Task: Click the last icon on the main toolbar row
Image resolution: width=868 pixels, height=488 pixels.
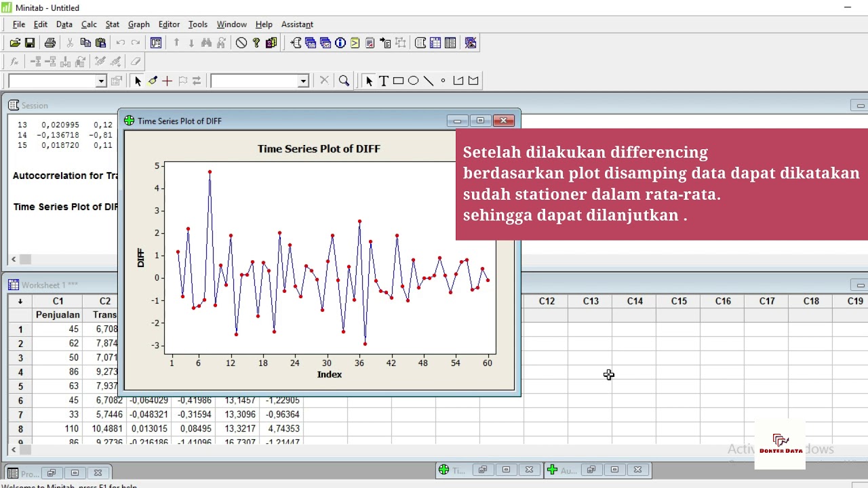Action: pyautogui.click(x=471, y=43)
